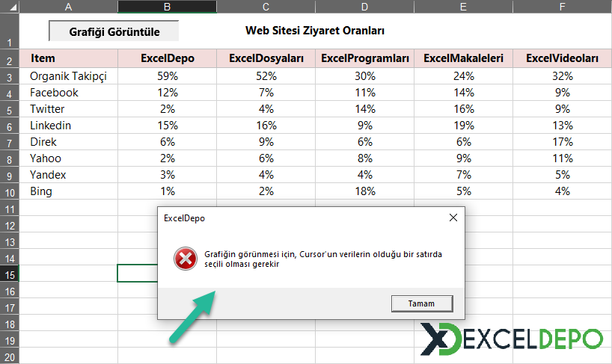Select column D header
The image size is (612, 364).
(364, 6)
